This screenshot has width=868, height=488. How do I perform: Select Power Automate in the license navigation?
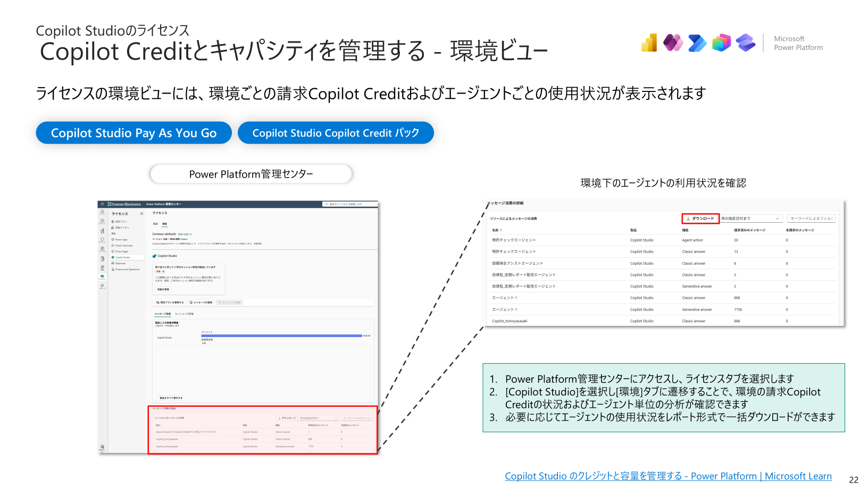click(122, 246)
